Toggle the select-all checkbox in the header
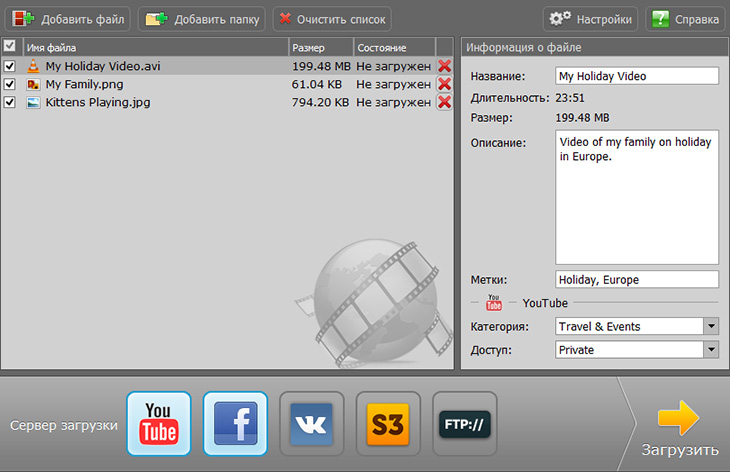730x472 pixels. coord(10,46)
